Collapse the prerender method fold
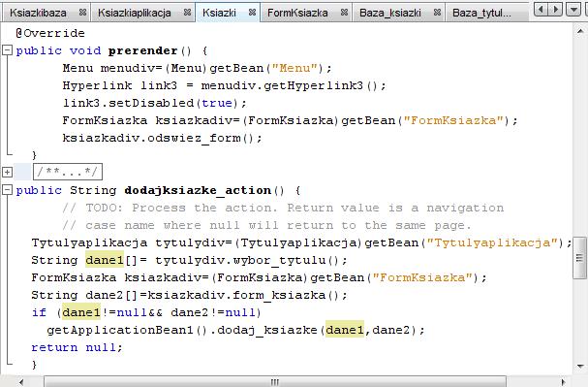588x387 pixels. [x=7, y=49]
